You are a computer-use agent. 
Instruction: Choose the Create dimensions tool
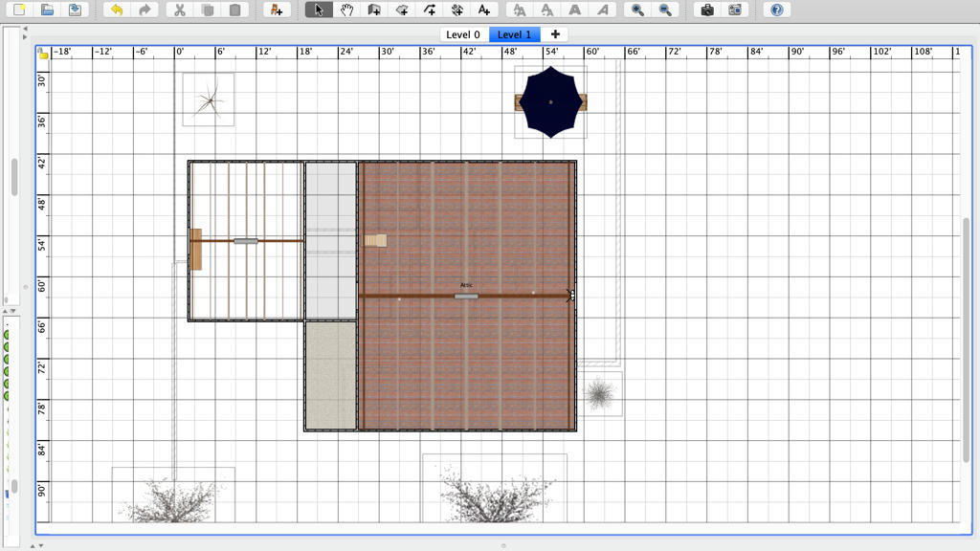point(457,10)
